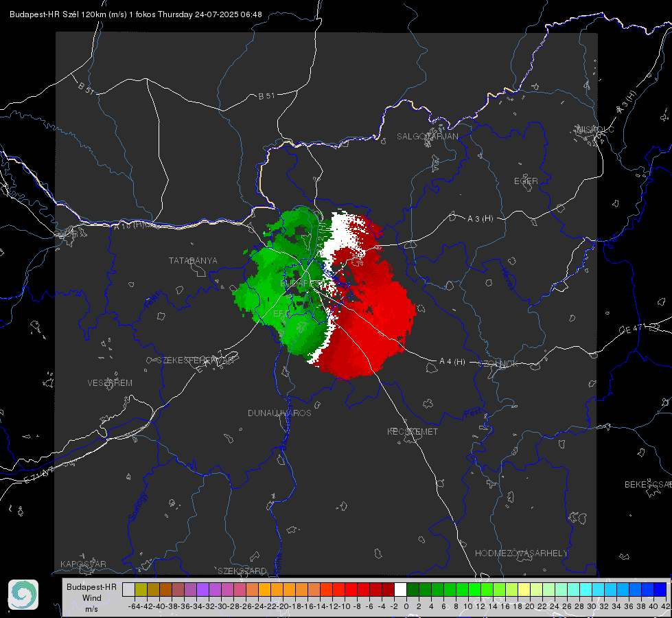Select the deep blue swatch between 40 and 42
Viewport: 672px width, 618px height.
pos(660,589)
